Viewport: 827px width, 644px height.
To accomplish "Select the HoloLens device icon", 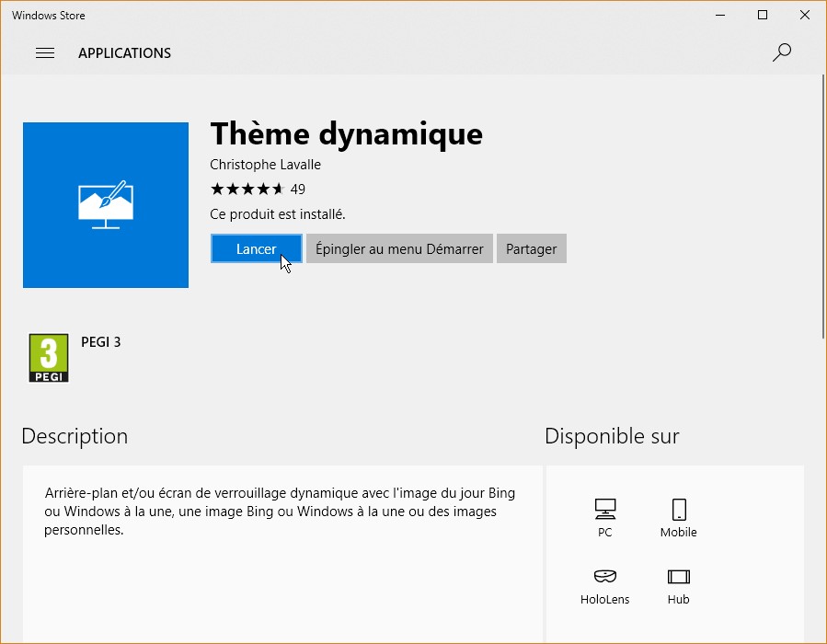I will [604, 577].
